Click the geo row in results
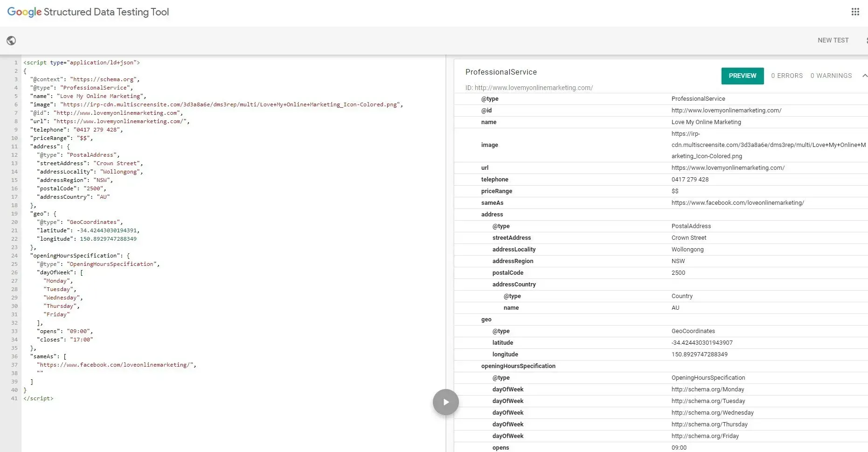This screenshot has width=868, height=452. [661, 320]
